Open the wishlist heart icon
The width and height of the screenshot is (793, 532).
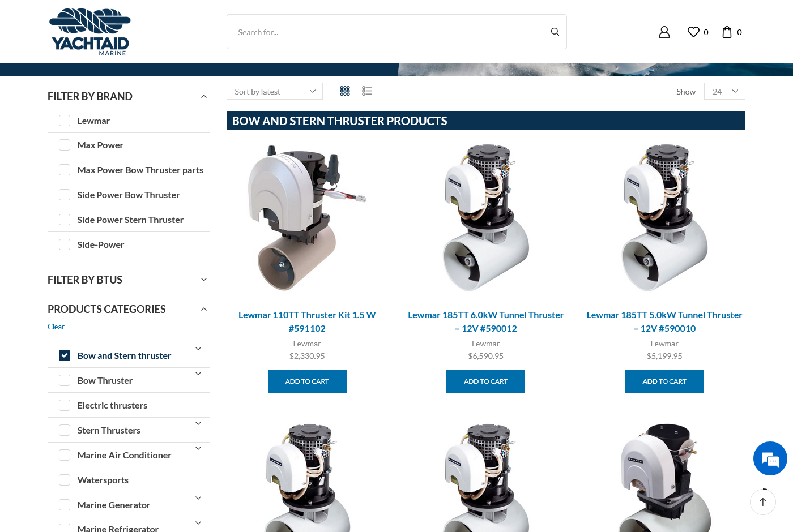pyautogui.click(x=693, y=32)
